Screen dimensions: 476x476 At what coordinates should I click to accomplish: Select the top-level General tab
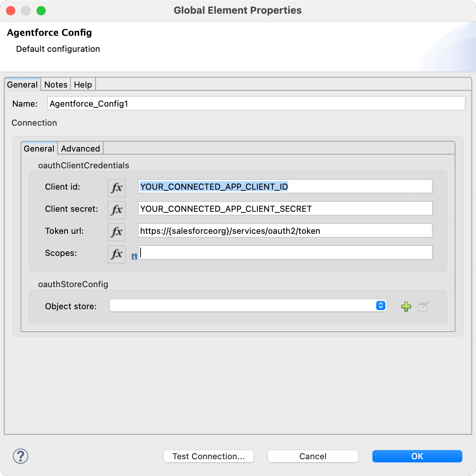pyautogui.click(x=22, y=85)
